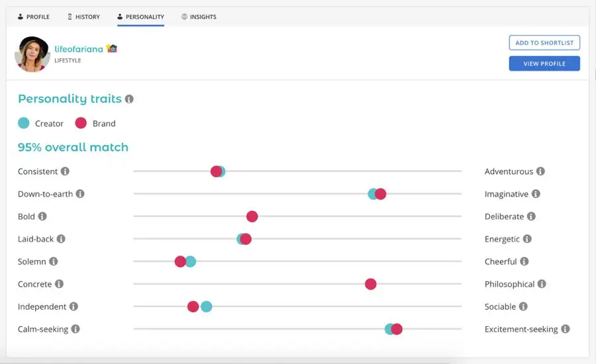Click the info icon beside Consistent
The image size is (596, 364).
pos(65,171)
